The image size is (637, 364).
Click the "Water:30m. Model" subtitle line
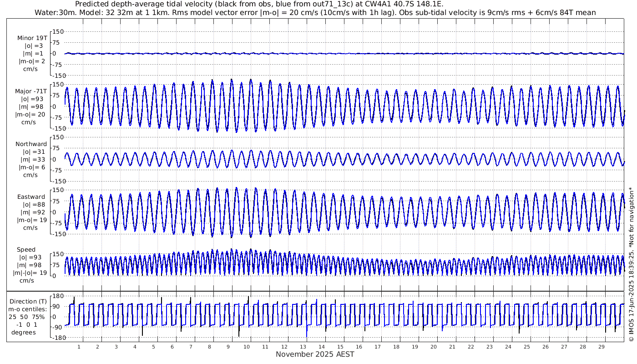[315, 12]
